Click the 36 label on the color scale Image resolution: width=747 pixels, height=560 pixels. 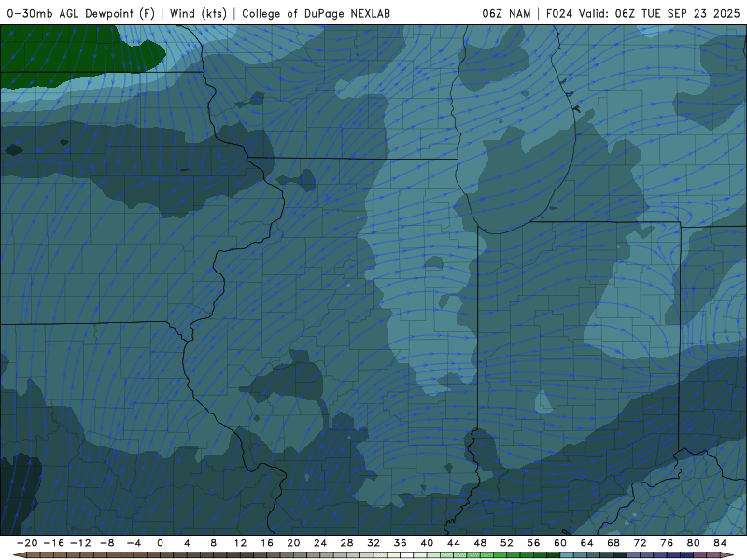[401, 543]
